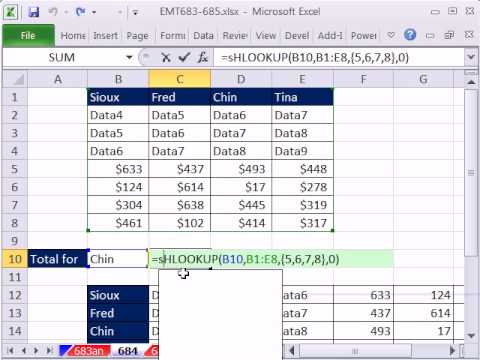This screenshot has width=480, height=360.
Task: Click cell with $17
Action: pos(241,187)
